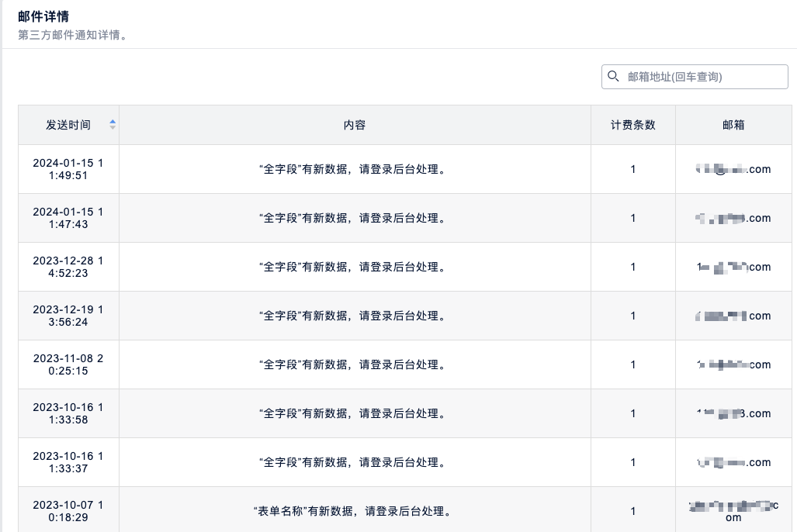Click billing count in 2023-12-19 row
Screen dimensions: 797x532
tap(632, 316)
